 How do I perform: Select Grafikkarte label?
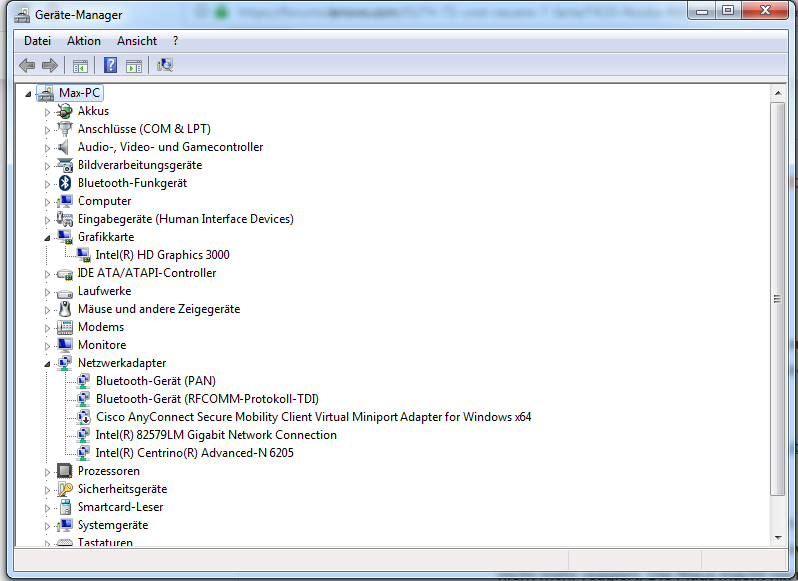(106, 237)
